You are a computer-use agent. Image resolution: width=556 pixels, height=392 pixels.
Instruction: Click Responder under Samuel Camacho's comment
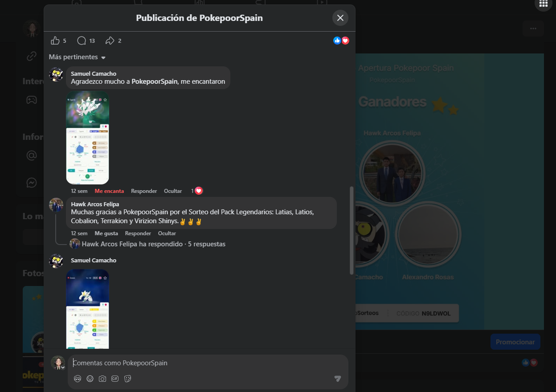[x=144, y=191]
